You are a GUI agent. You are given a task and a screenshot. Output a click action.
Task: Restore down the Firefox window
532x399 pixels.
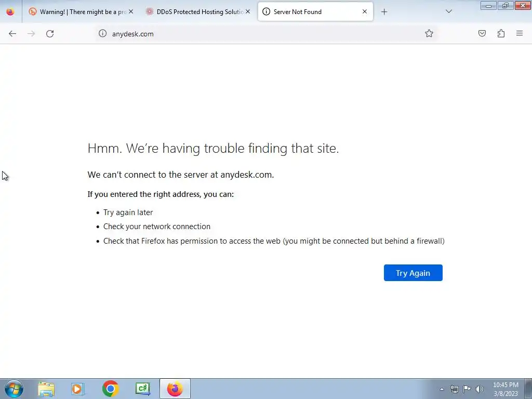tap(506, 5)
